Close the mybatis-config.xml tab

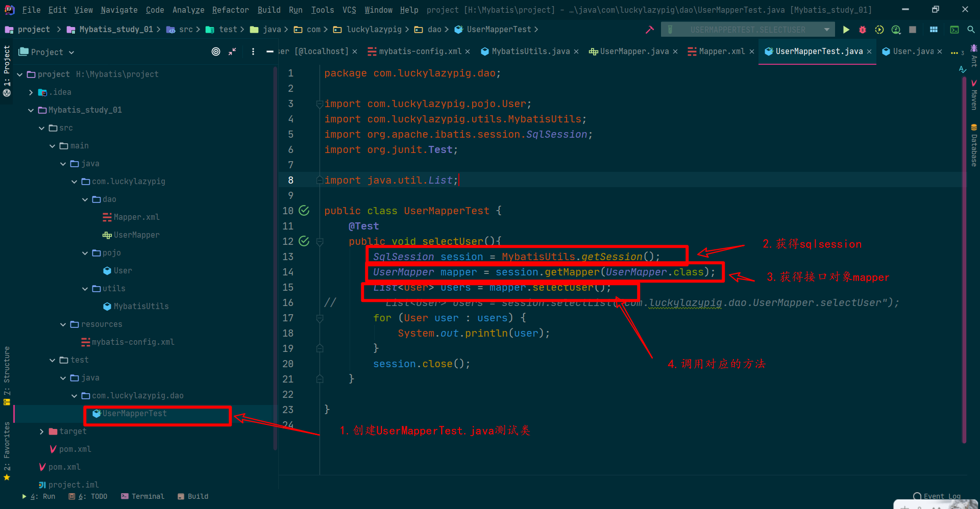click(468, 52)
